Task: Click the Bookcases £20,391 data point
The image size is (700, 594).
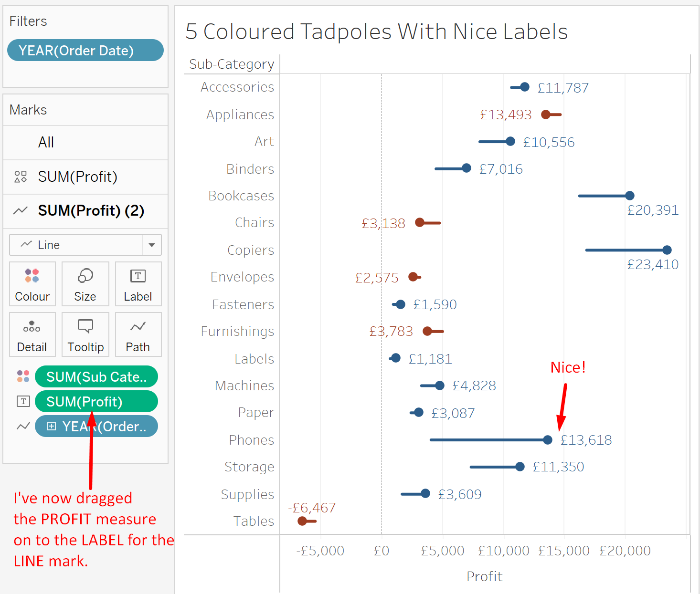Action: point(630,195)
